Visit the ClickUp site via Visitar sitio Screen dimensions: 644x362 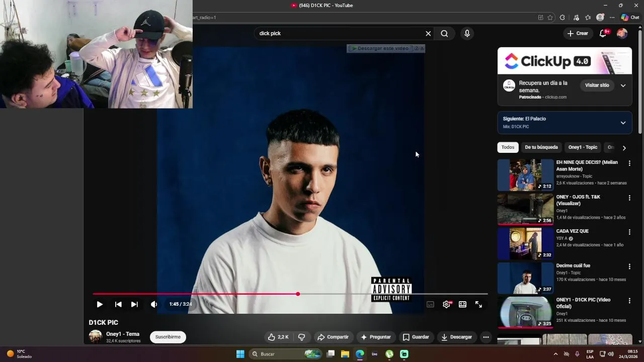[597, 85]
